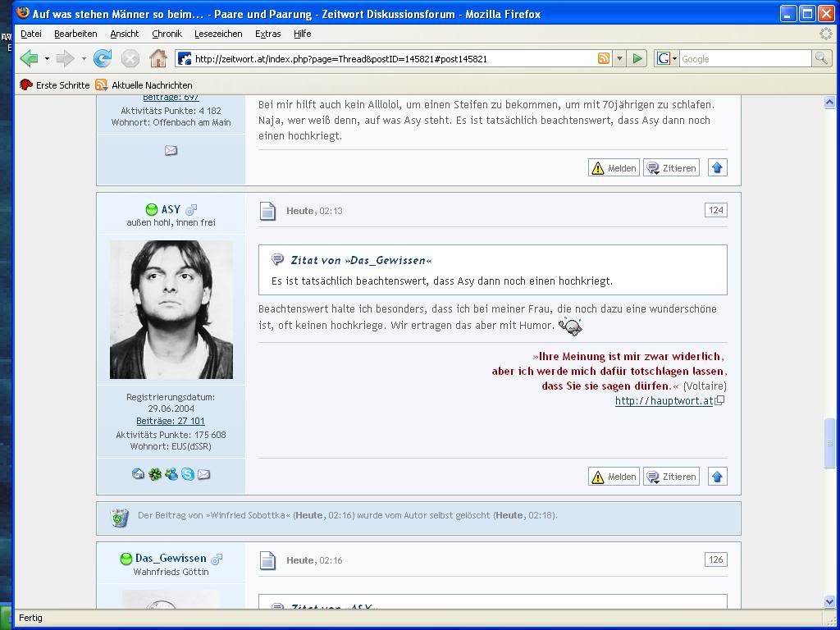Click the scrollbar down arrow

829,601
